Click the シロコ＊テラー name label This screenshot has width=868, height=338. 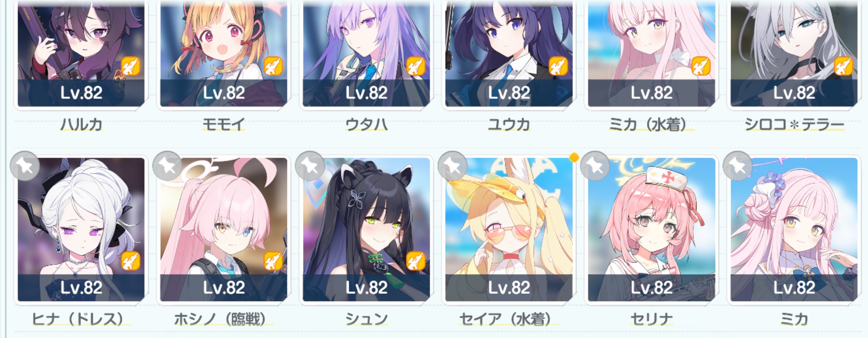click(x=794, y=124)
